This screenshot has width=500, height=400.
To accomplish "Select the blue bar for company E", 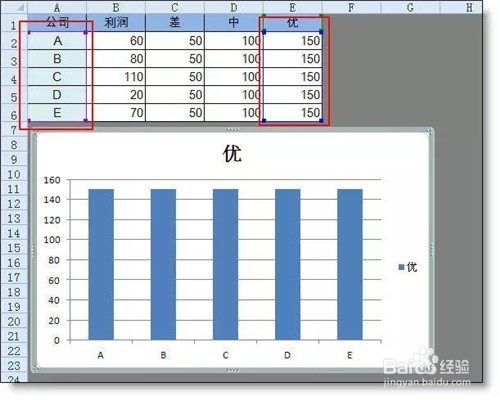I will 350,265.
